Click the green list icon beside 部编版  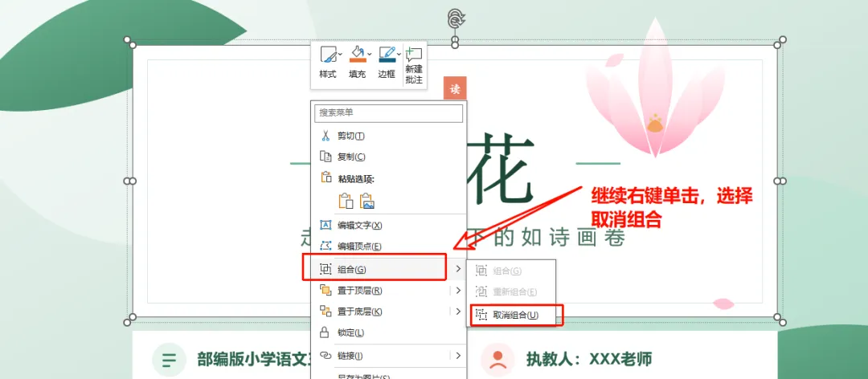[169, 360]
